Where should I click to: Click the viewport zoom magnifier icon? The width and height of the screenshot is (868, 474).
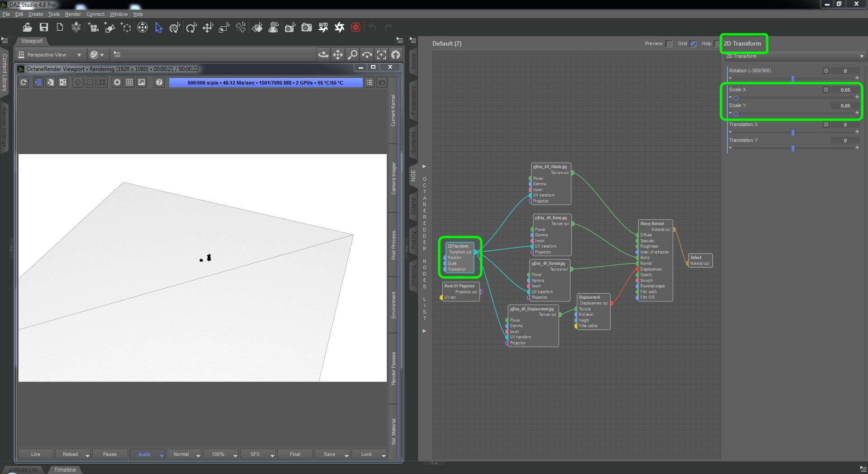pos(352,55)
